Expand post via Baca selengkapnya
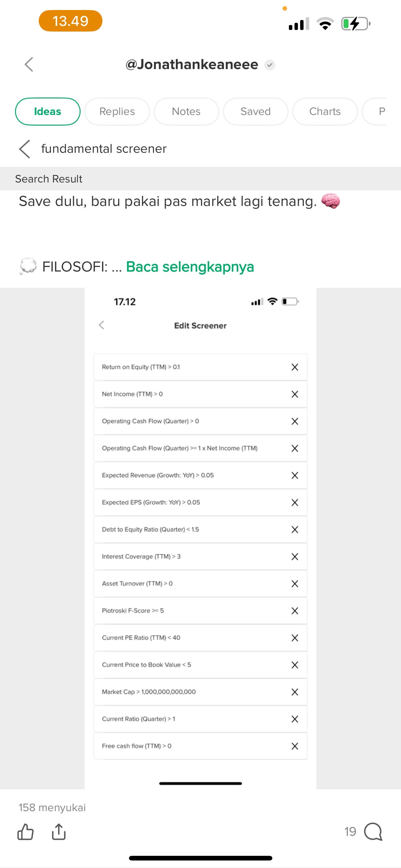 click(x=190, y=267)
